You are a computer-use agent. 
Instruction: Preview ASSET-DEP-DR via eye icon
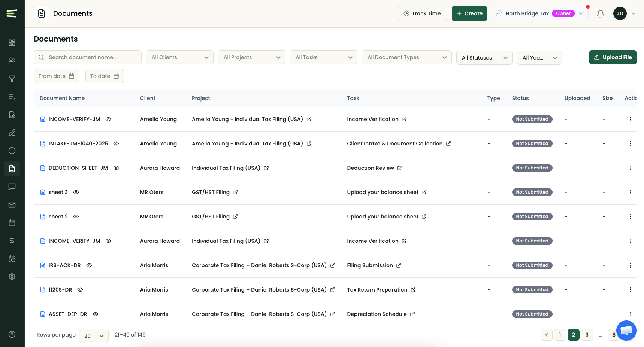tap(96, 314)
